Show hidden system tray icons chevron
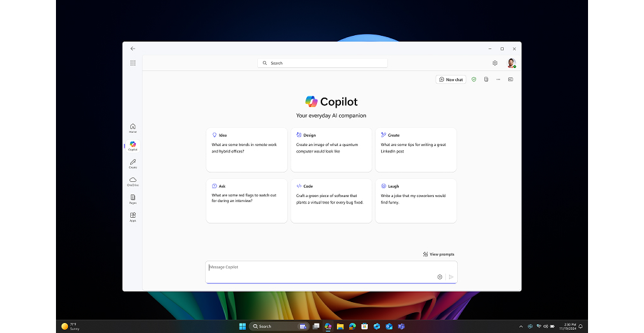Screen dimensions: 644x333 (x=521, y=327)
